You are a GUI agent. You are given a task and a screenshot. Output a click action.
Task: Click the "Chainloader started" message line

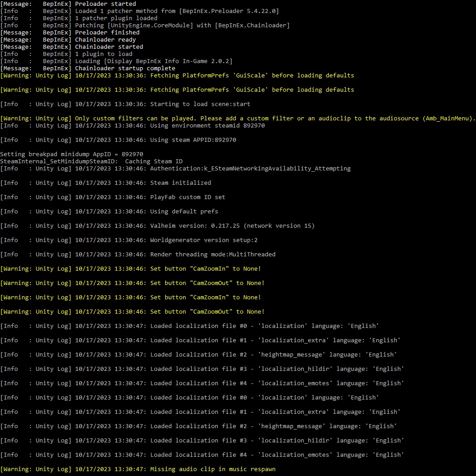click(x=72, y=47)
